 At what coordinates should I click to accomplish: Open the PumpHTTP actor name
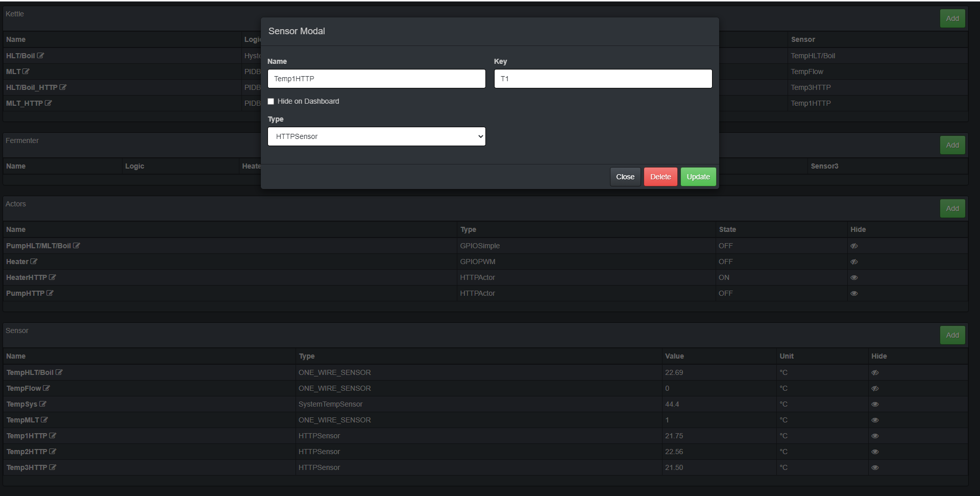[x=25, y=293]
